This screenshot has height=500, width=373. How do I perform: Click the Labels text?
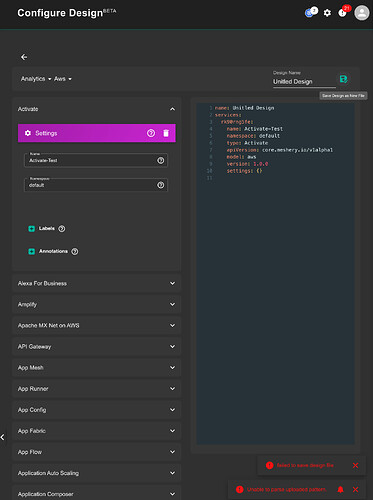tap(47, 228)
